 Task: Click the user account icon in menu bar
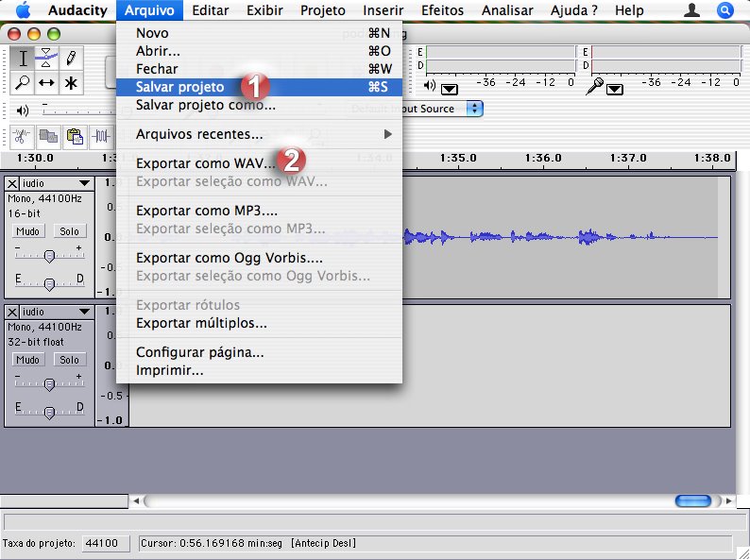(691, 10)
